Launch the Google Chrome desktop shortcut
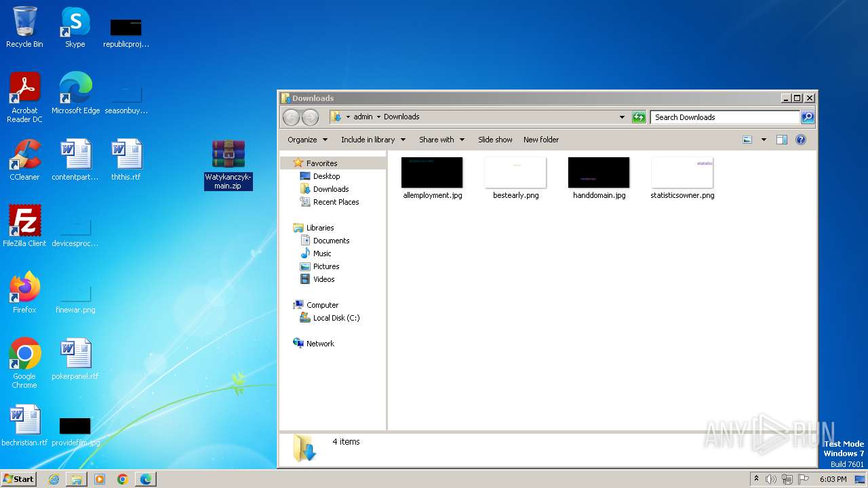Viewport: 868px width, 488px height. (x=24, y=363)
